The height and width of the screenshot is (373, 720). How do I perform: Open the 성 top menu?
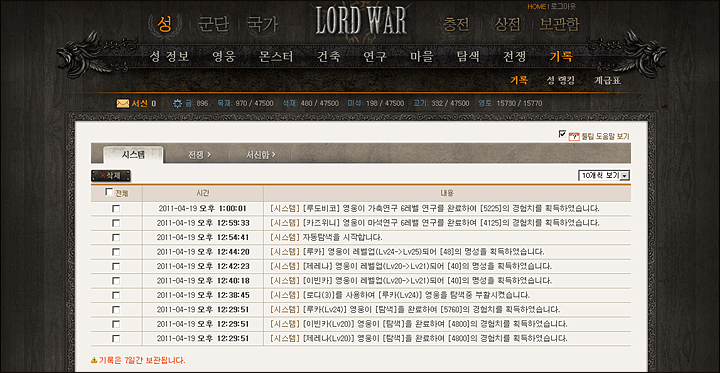tap(164, 24)
